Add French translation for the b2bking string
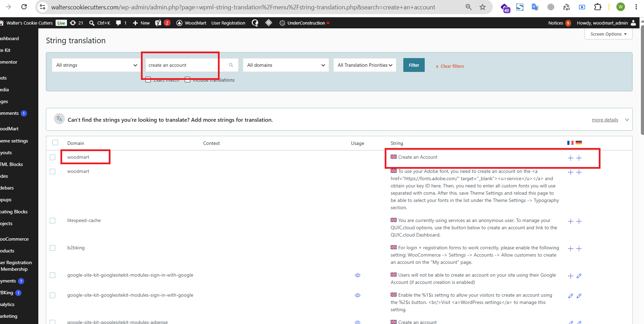The image size is (644, 324). [x=570, y=249]
